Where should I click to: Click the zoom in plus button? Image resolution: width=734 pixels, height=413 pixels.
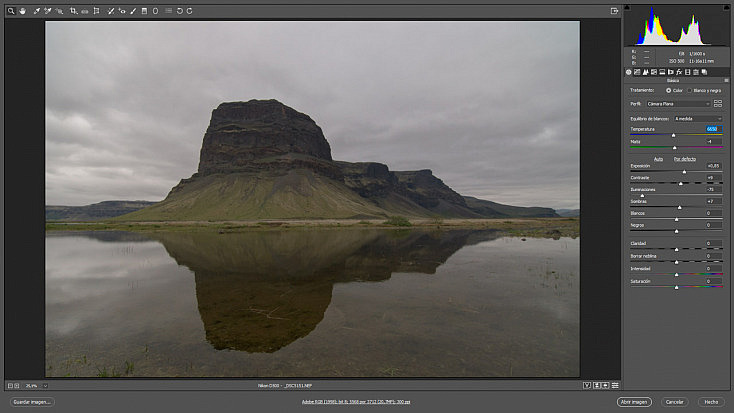17,386
